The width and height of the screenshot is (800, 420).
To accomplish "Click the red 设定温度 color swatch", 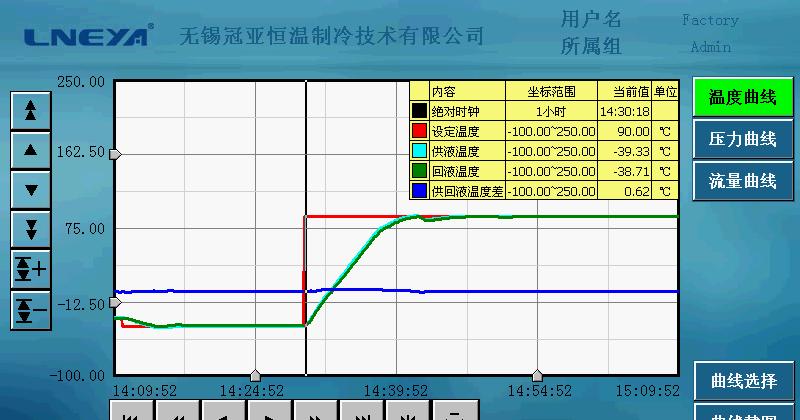I will 419,131.
